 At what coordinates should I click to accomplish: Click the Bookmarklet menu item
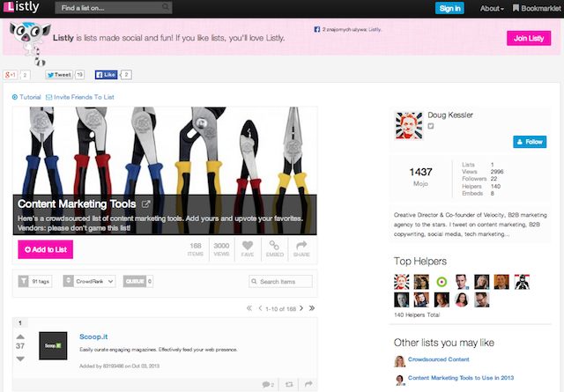537,8
